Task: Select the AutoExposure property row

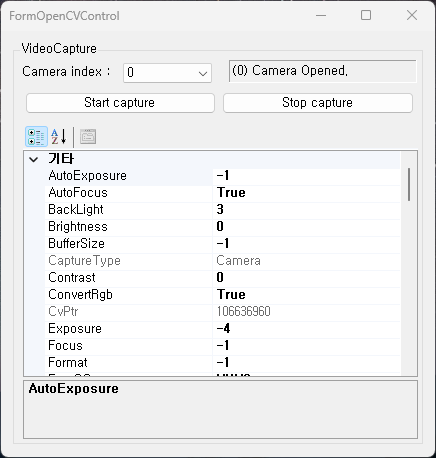Action: 222,176
